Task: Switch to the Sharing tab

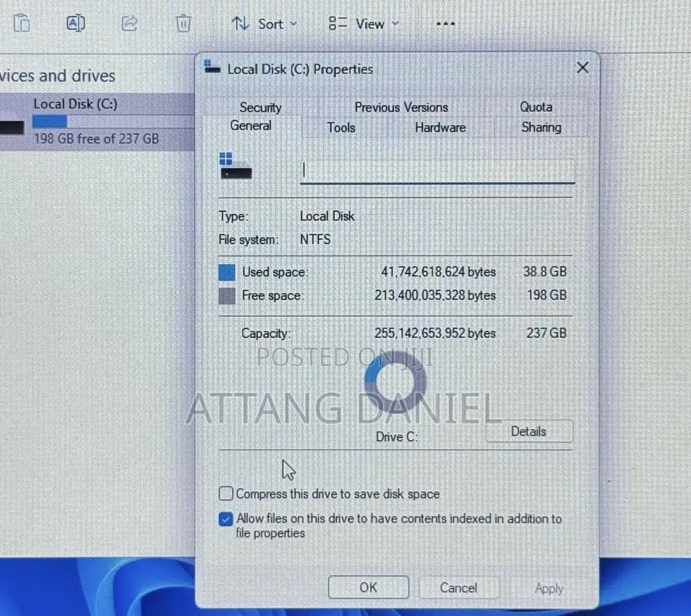Action: tap(541, 128)
